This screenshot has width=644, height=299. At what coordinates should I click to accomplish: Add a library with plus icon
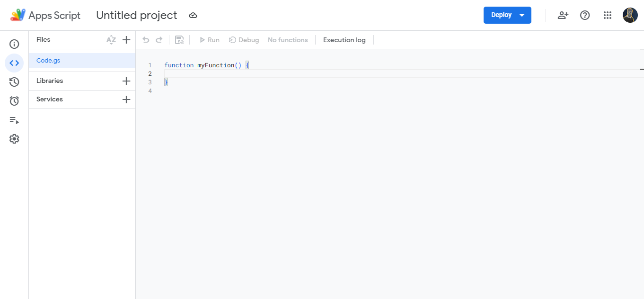pyautogui.click(x=126, y=81)
